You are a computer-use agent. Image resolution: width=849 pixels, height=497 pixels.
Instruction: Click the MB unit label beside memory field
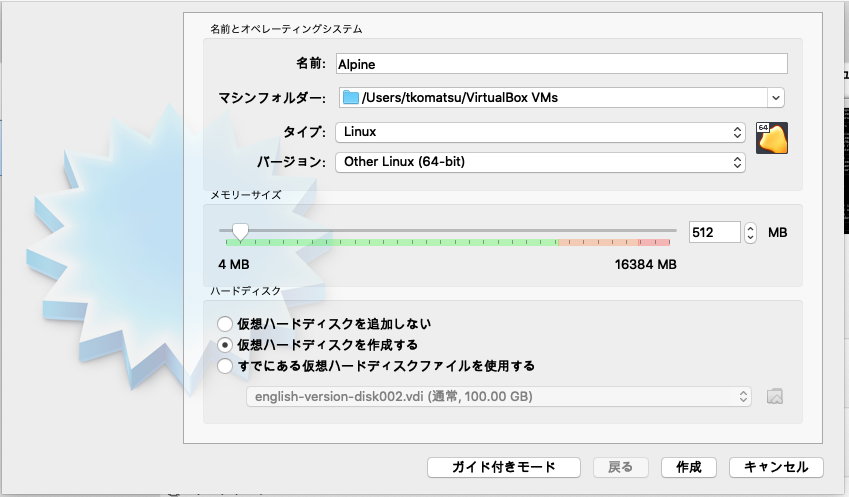(778, 233)
